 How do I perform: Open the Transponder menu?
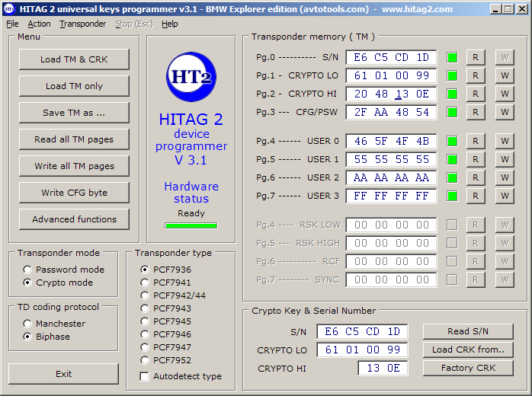pos(83,24)
